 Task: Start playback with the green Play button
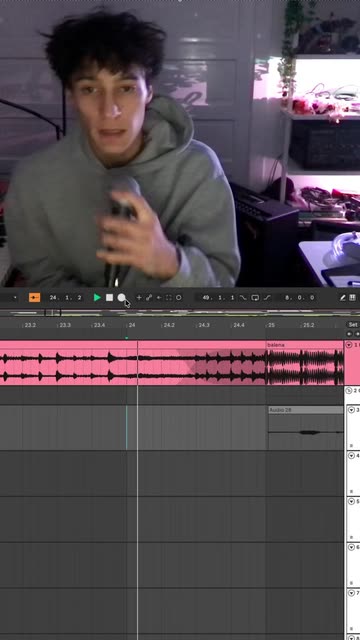click(x=97, y=298)
